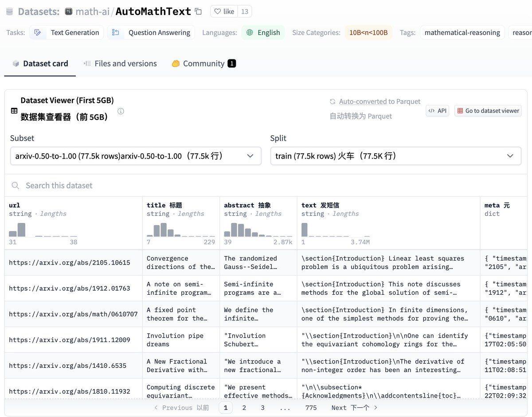Viewport: 532px width, 417px height.
Task: Click abstract cell 'The randomized Gauss--Seidel…'
Action: point(258,263)
